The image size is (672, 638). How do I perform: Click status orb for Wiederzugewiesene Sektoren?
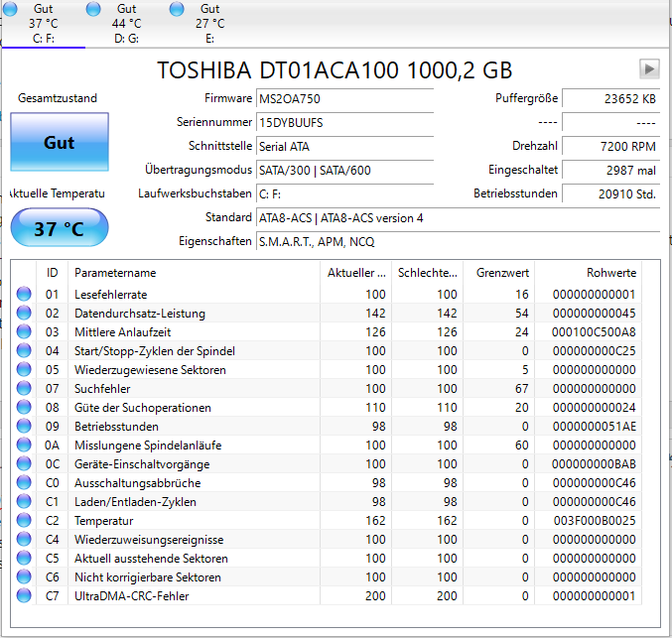click(x=24, y=369)
